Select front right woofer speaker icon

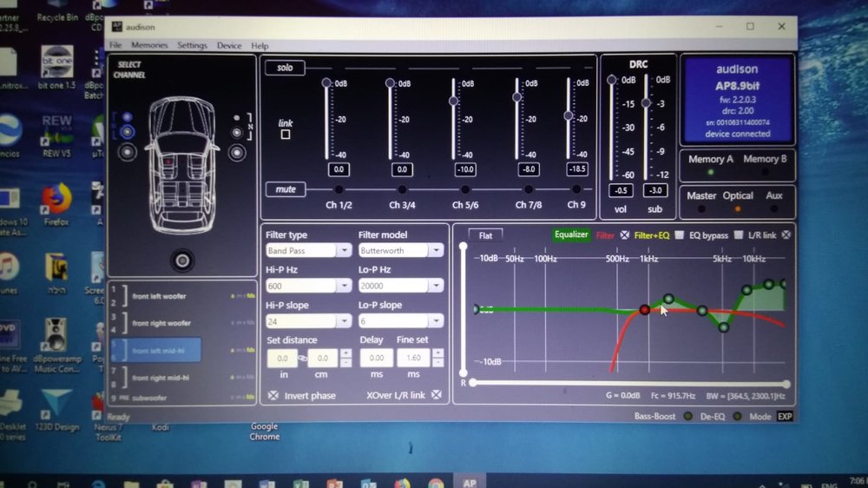[237, 152]
